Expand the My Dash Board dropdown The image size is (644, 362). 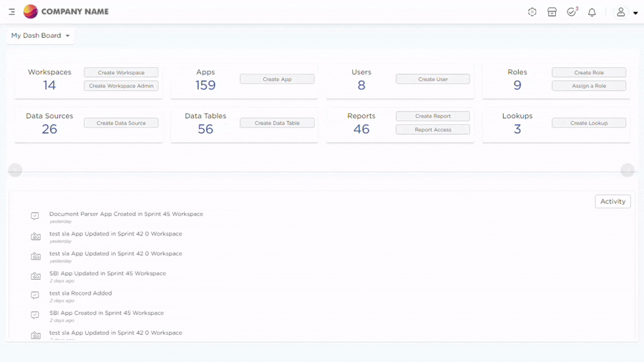(x=41, y=36)
